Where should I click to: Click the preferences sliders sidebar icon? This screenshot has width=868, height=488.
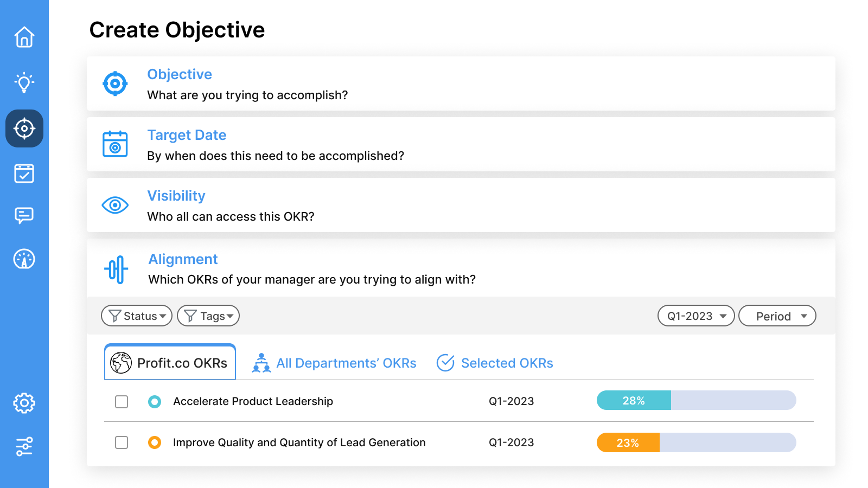24,446
